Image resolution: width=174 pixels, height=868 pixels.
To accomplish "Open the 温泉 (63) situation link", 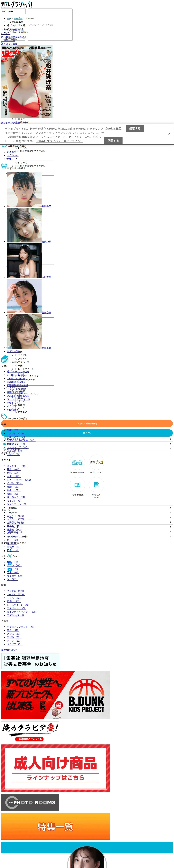I will [13, 572].
